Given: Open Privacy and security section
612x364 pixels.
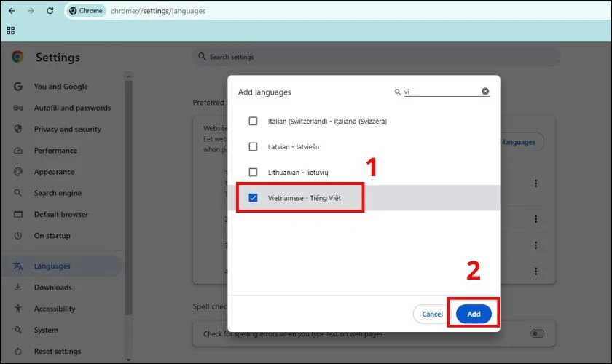Looking at the screenshot, I should pyautogui.click(x=68, y=129).
